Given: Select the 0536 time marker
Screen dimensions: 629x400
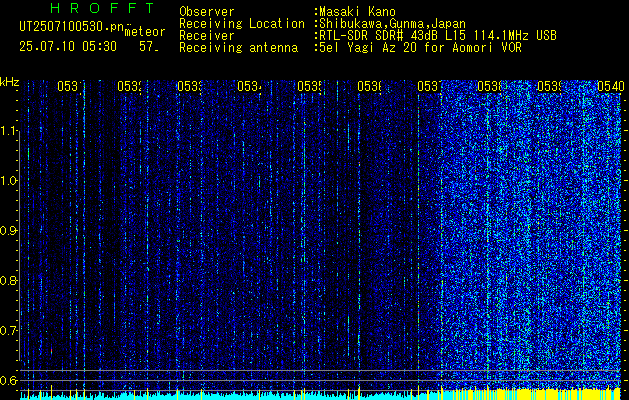Looking at the screenshot, I should 370,86.
